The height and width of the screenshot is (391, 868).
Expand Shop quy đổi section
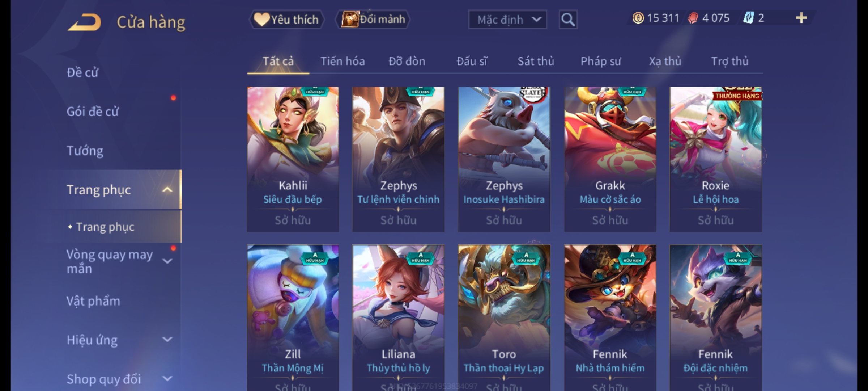point(167,379)
